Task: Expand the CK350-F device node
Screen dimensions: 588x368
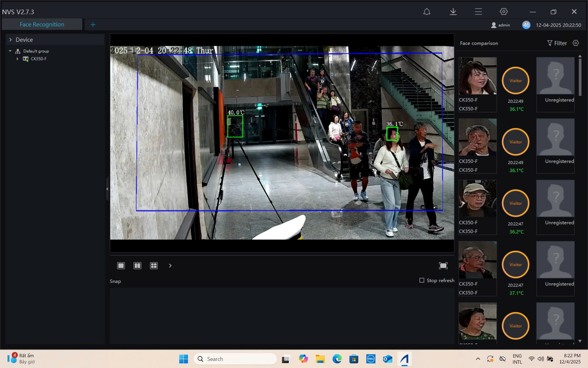Action: pos(17,59)
